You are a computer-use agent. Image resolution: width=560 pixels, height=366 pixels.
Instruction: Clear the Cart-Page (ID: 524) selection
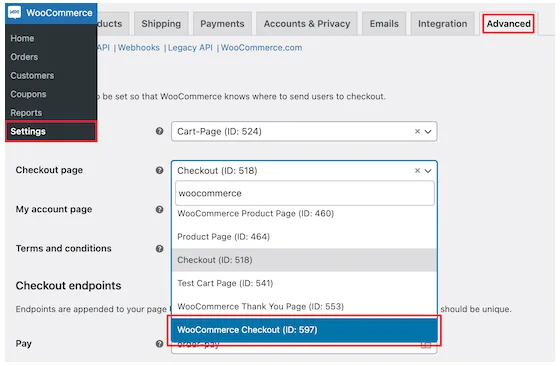(417, 131)
